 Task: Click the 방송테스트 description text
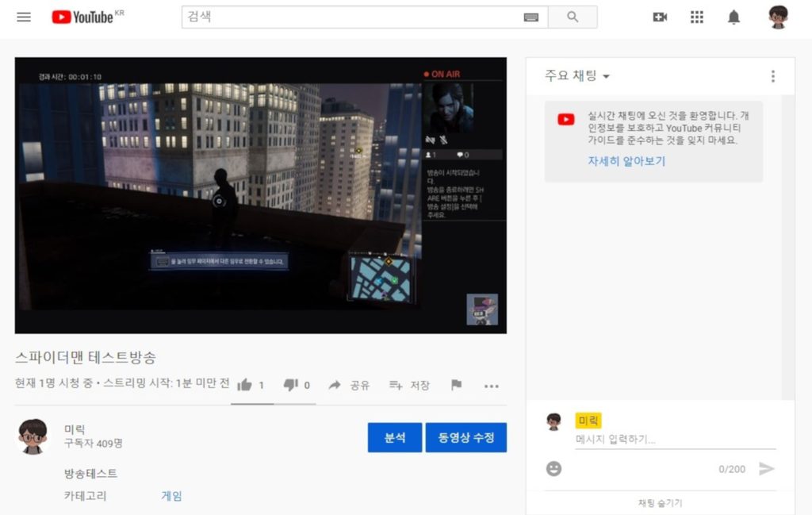(90, 473)
